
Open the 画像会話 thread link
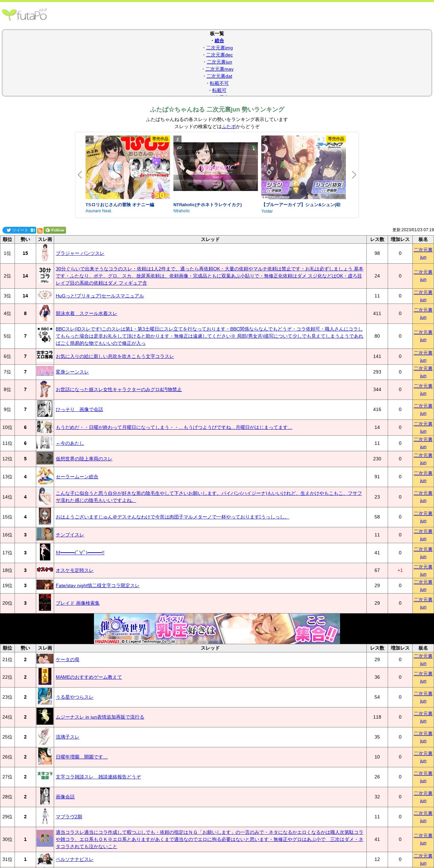click(65, 797)
